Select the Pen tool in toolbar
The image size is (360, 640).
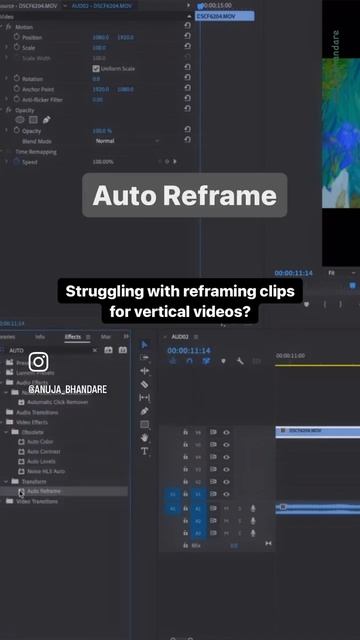(x=144, y=411)
